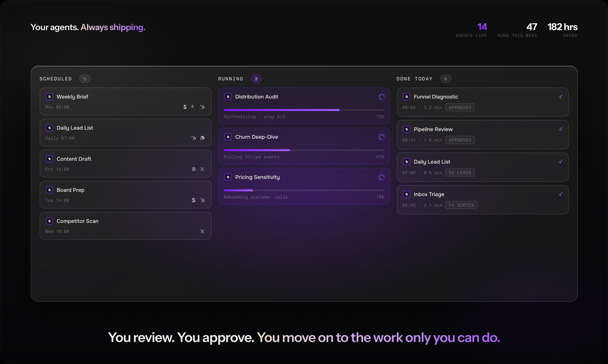Screen dimensions: 608x364
Task: Click the Scheduled column header
Action: pyautogui.click(x=56, y=79)
